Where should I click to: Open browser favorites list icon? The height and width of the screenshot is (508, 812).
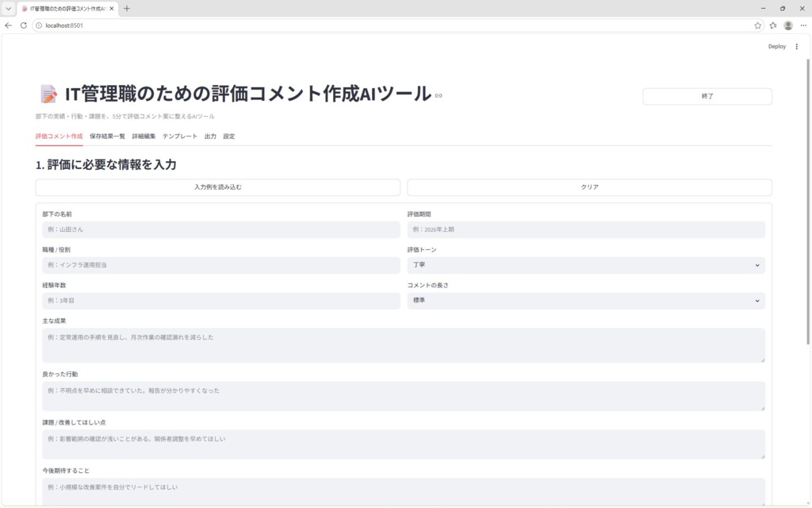[x=773, y=25]
